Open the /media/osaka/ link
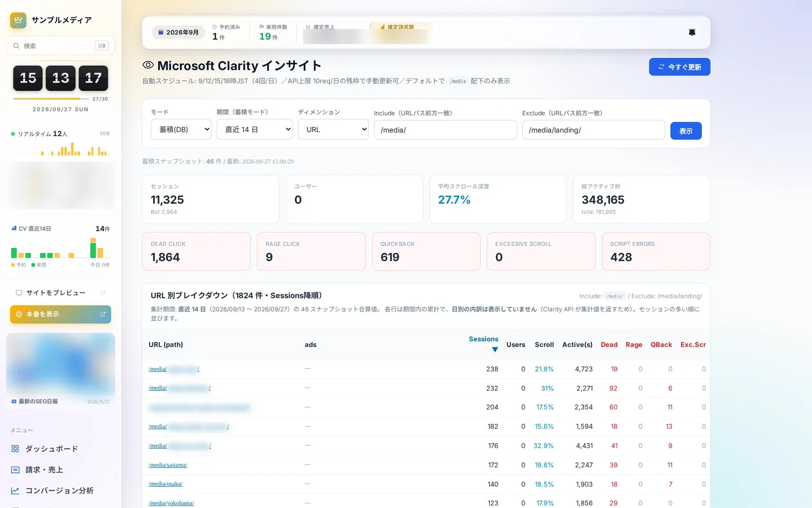The height and width of the screenshot is (508, 812). click(x=165, y=484)
